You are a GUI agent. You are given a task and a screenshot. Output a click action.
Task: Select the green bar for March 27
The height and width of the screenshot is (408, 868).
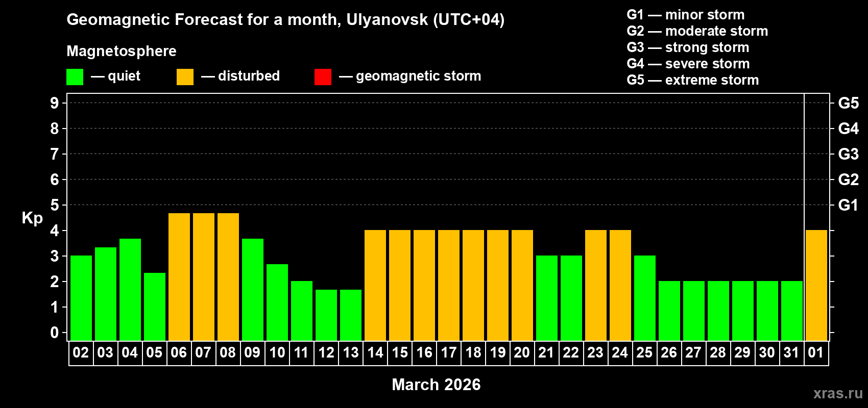click(694, 311)
